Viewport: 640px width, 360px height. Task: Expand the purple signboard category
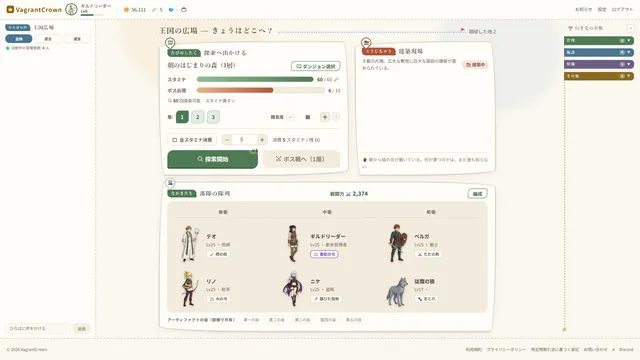pyautogui.click(x=598, y=64)
